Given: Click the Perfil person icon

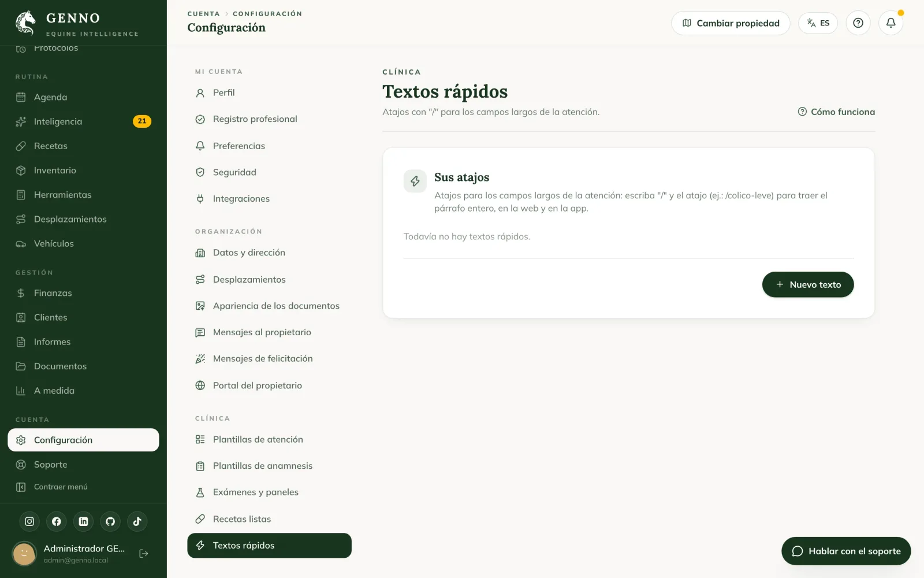Looking at the screenshot, I should [x=200, y=92].
